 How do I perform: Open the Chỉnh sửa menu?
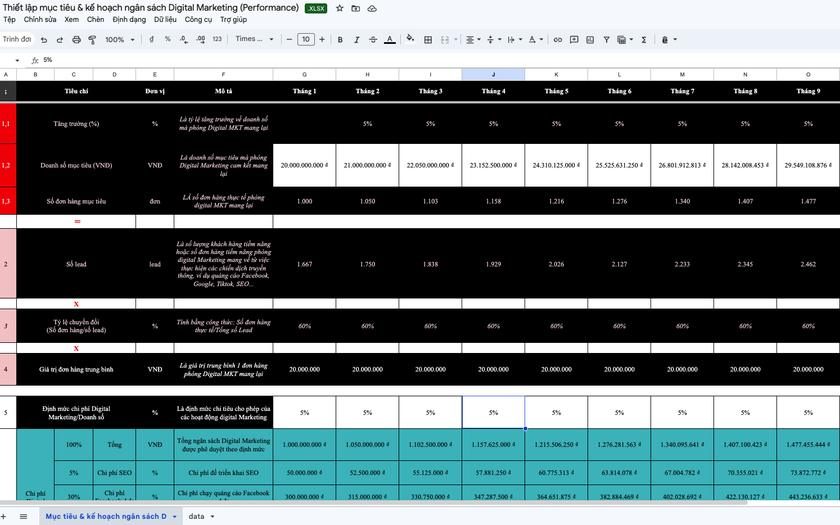point(40,19)
